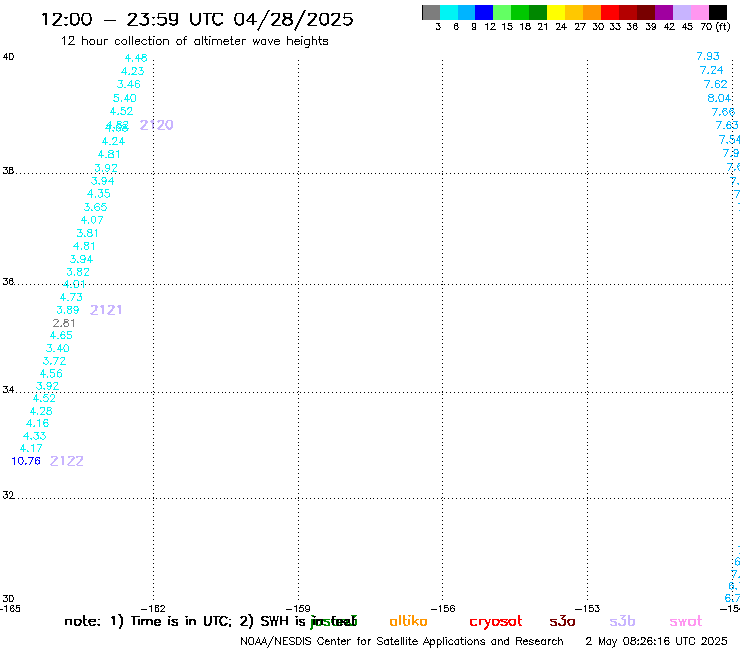Click the wave height value '4.24'

coord(113,141)
